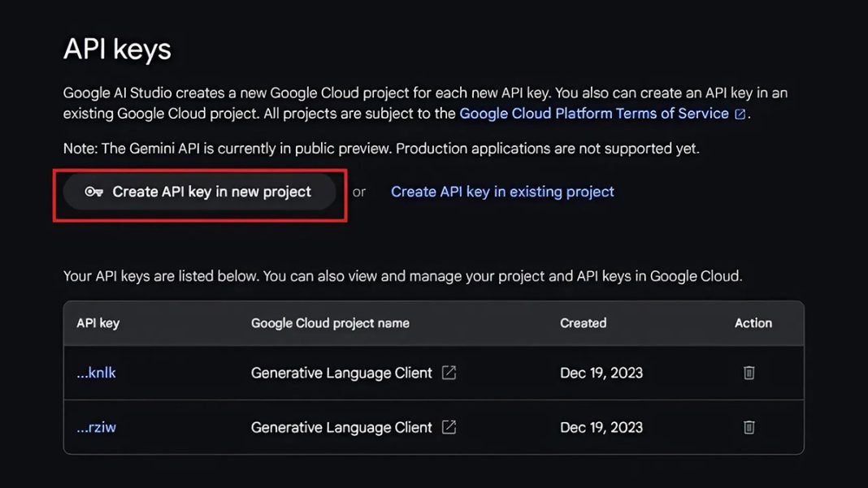This screenshot has height=488, width=868.
Task: Select the Created date in rziw row
Action: (601, 427)
